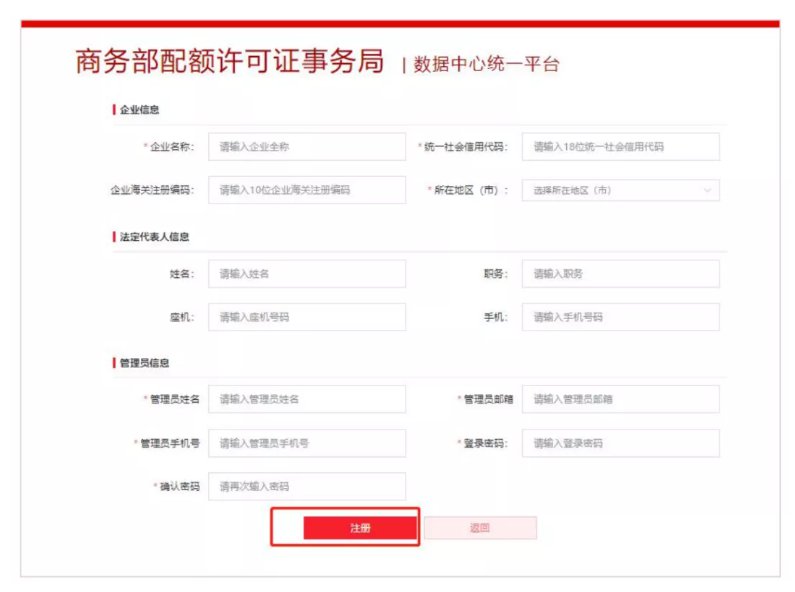
Task: Focus the 管理员邮箱 input box
Action: [x=620, y=399]
